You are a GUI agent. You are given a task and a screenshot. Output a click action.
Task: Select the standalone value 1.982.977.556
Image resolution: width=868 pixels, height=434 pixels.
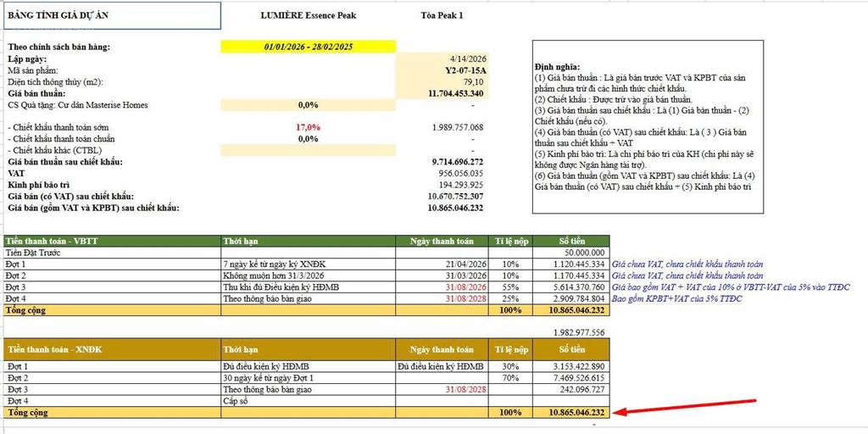578,332
